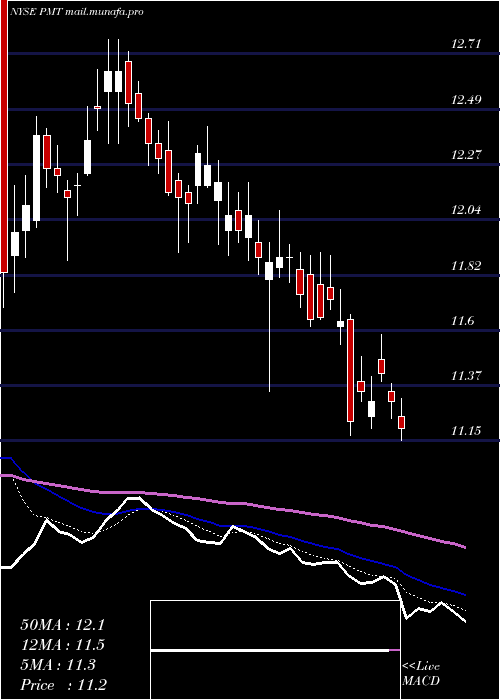Click the 11.15 price axis label
The height and width of the screenshot is (700, 500).
(x=466, y=431)
